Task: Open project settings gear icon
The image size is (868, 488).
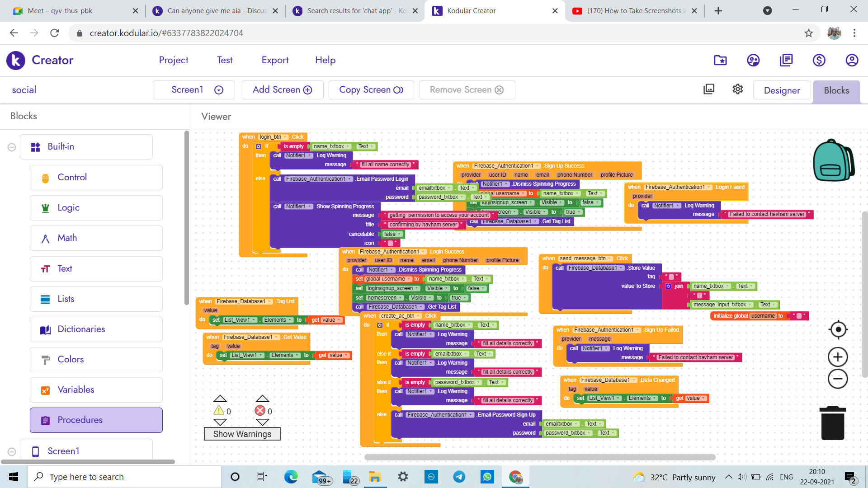Action: pos(738,89)
